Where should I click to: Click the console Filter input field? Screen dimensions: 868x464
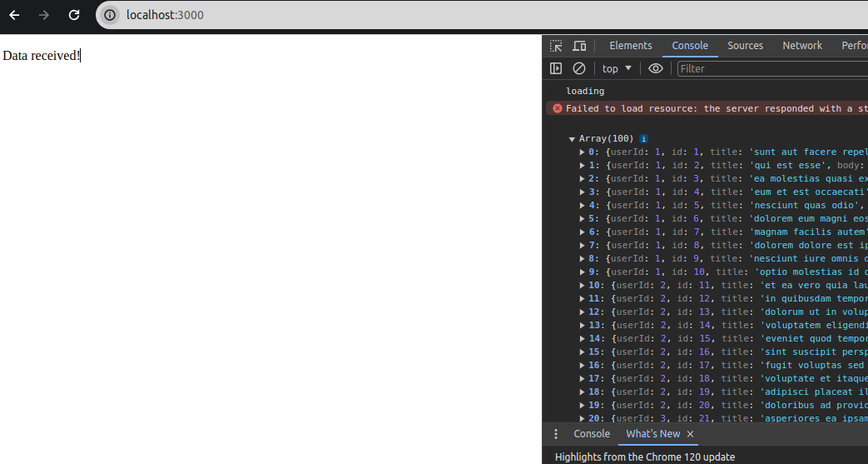tap(773, 69)
